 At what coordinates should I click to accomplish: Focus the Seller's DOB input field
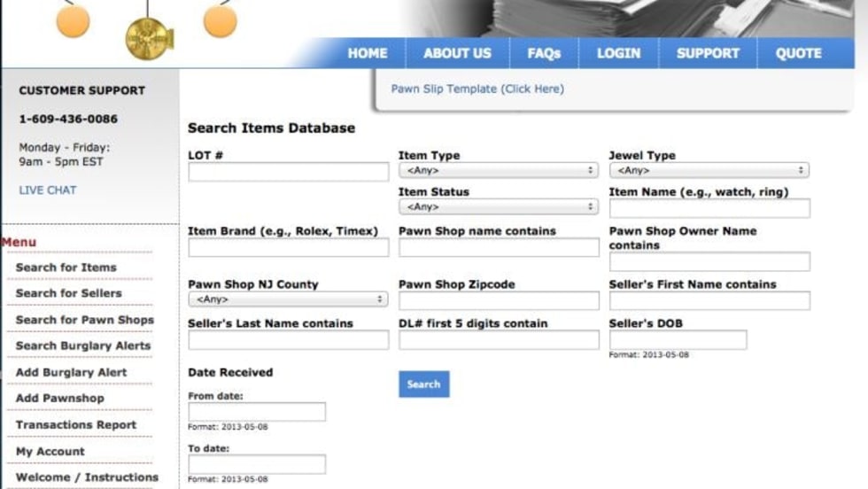pos(678,340)
